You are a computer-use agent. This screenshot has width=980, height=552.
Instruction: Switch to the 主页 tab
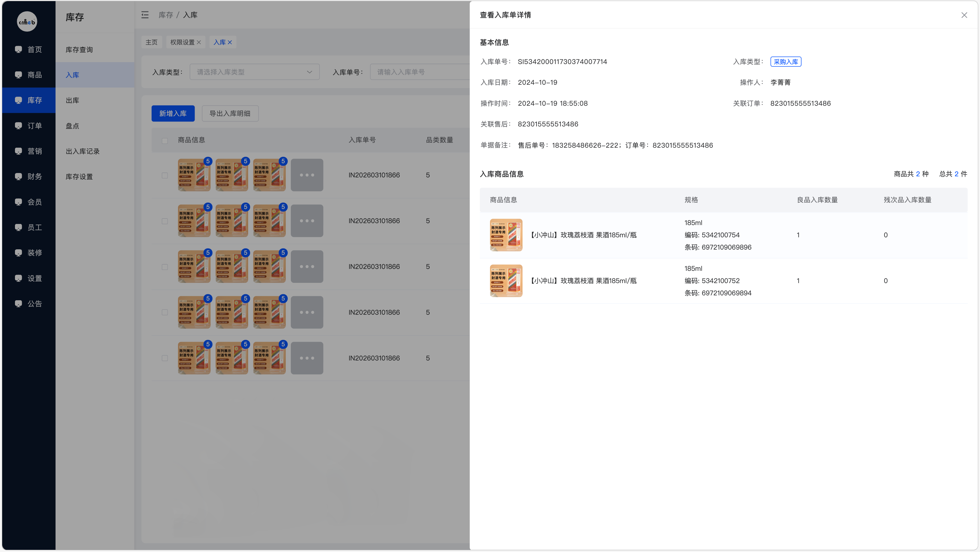click(x=151, y=42)
